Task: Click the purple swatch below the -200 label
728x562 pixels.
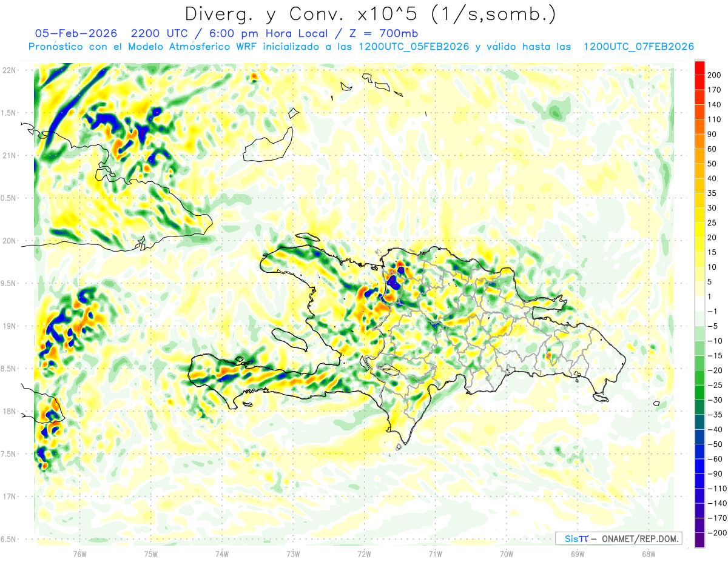Action: coord(699,540)
